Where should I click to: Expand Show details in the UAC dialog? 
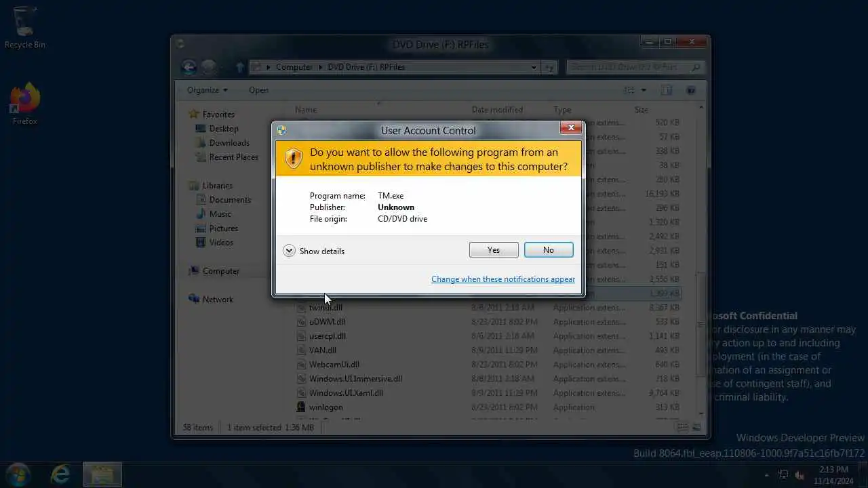point(314,251)
